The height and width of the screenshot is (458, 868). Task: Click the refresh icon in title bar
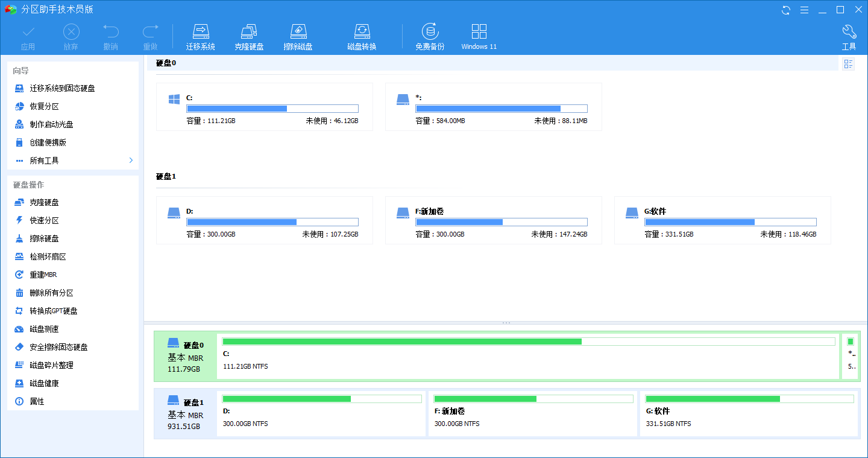[786, 10]
